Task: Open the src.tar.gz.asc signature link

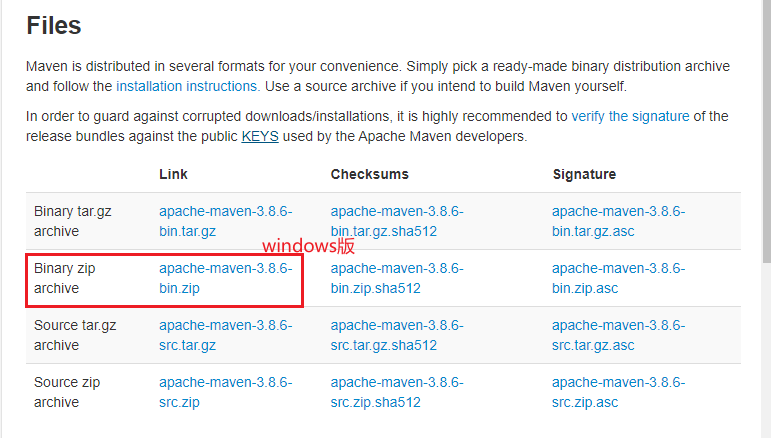Action: (618, 335)
